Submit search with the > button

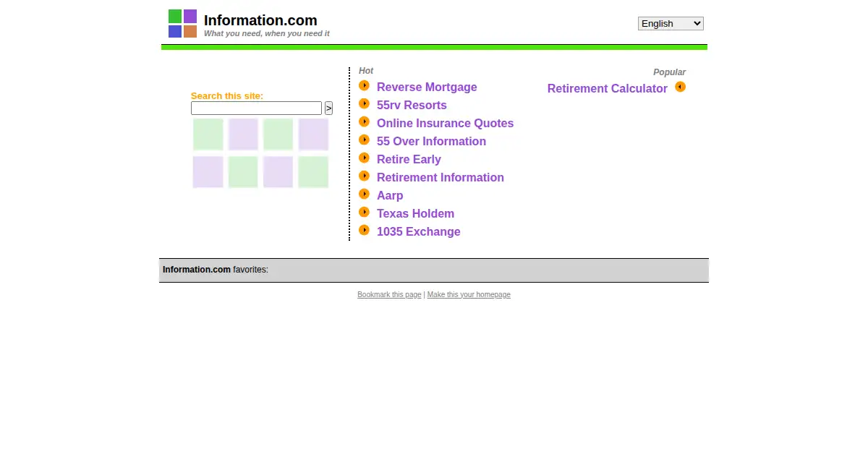tap(328, 108)
